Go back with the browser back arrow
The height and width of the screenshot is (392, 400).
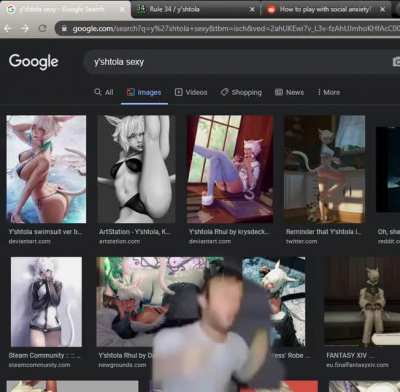pos(8,28)
